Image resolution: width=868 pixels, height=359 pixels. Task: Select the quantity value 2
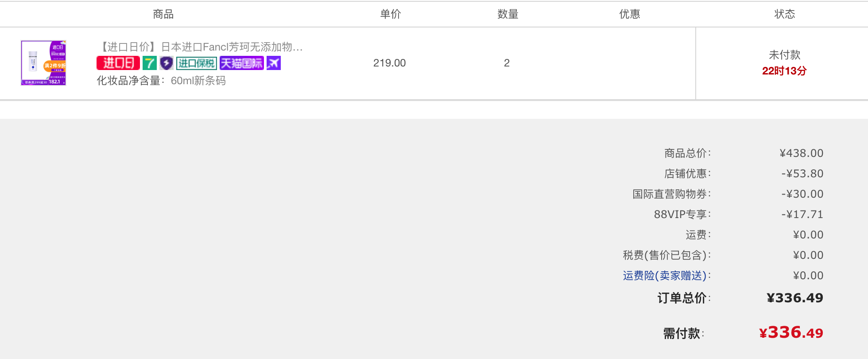[507, 63]
